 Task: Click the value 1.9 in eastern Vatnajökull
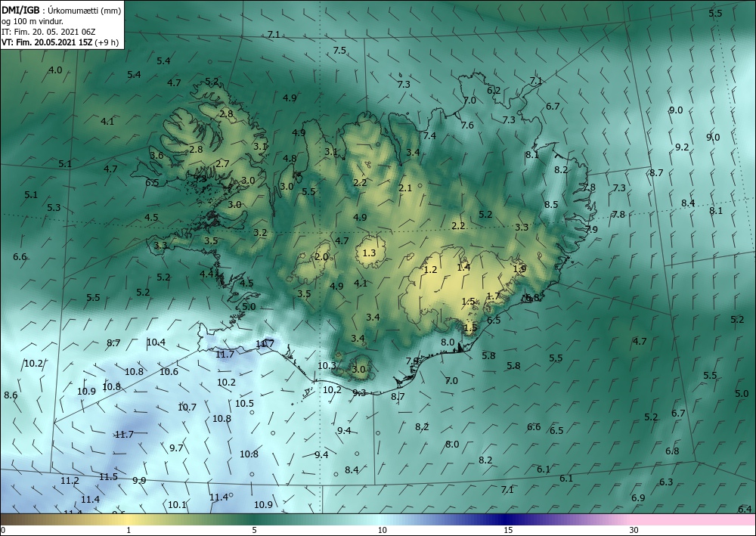[519, 269]
